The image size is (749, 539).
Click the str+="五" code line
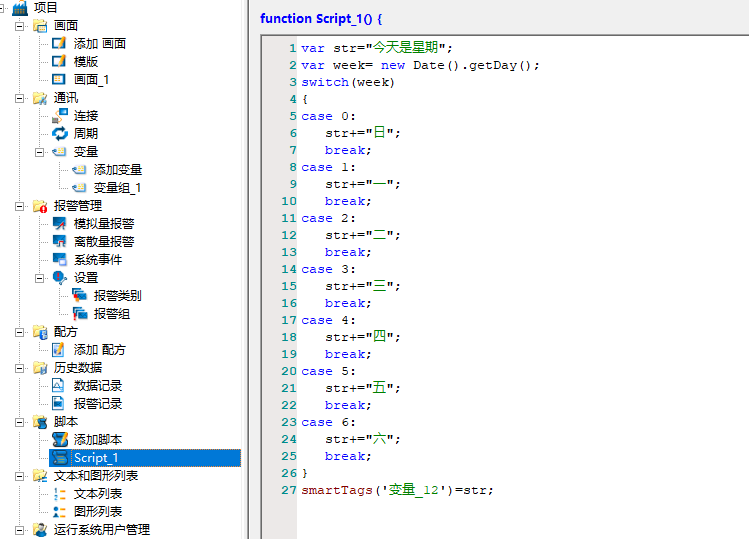pyautogui.click(x=363, y=388)
